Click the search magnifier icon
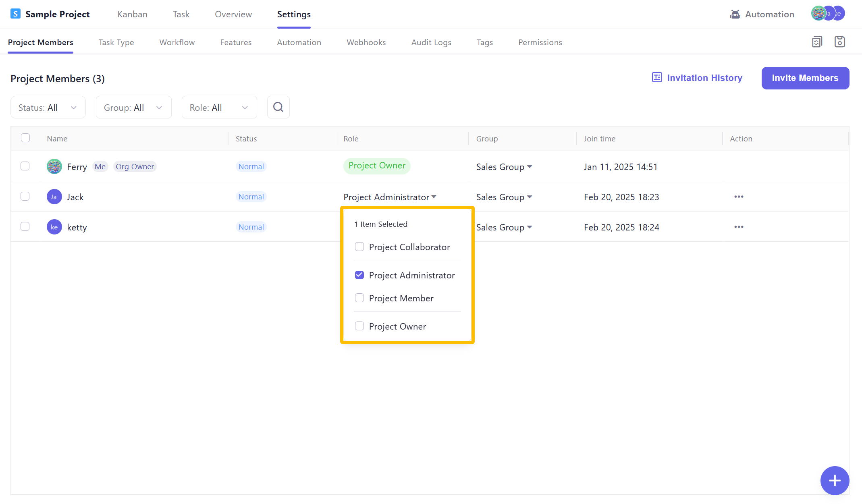This screenshot has width=862, height=504. [278, 107]
